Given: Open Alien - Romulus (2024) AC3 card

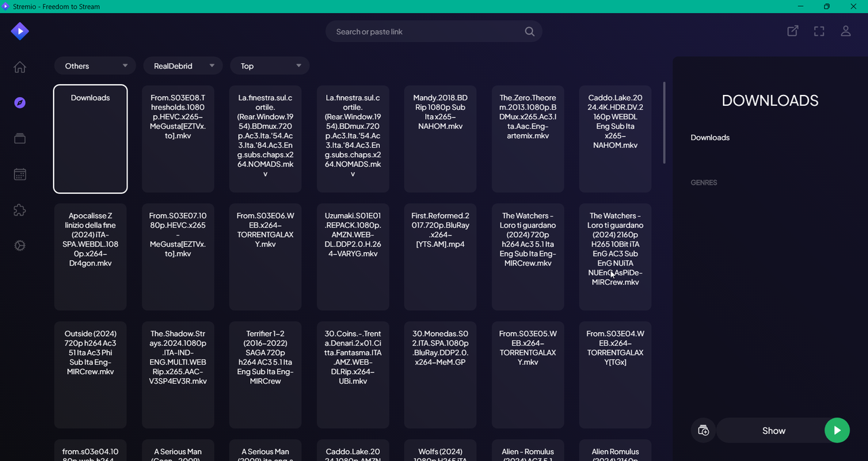Looking at the screenshot, I should coord(528,450).
